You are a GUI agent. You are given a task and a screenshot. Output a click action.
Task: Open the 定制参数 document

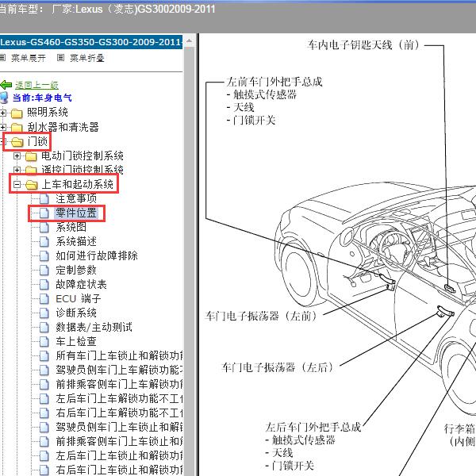tap(76, 270)
